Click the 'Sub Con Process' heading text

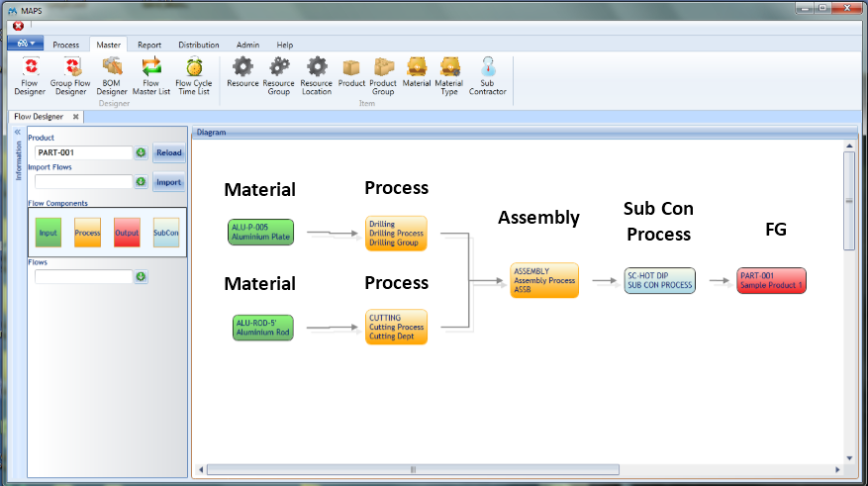(659, 221)
